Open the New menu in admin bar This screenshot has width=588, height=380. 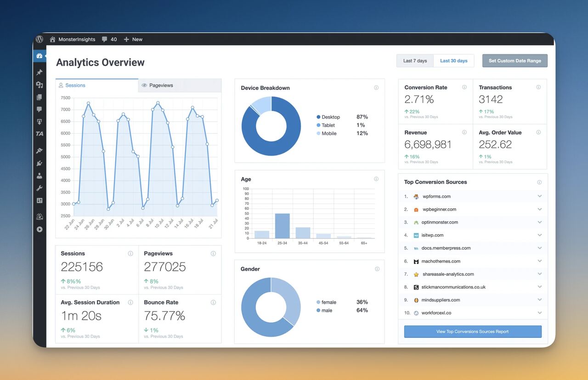tap(133, 40)
